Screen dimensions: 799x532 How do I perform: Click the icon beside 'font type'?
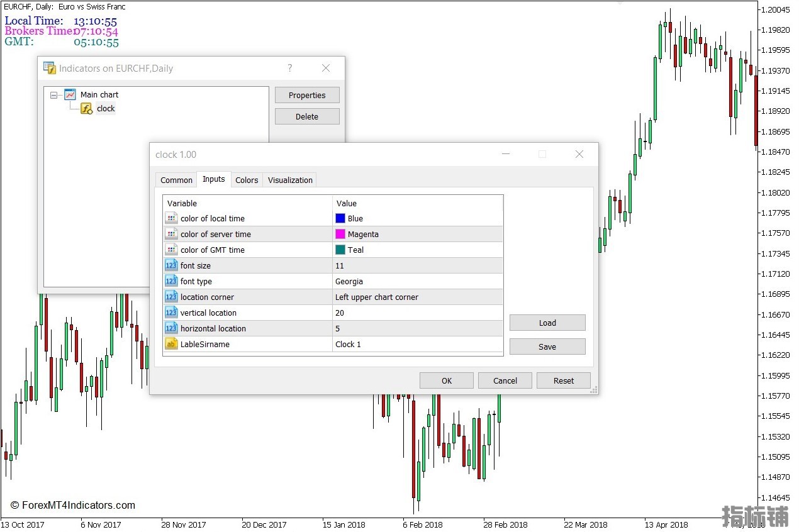tap(171, 281)
